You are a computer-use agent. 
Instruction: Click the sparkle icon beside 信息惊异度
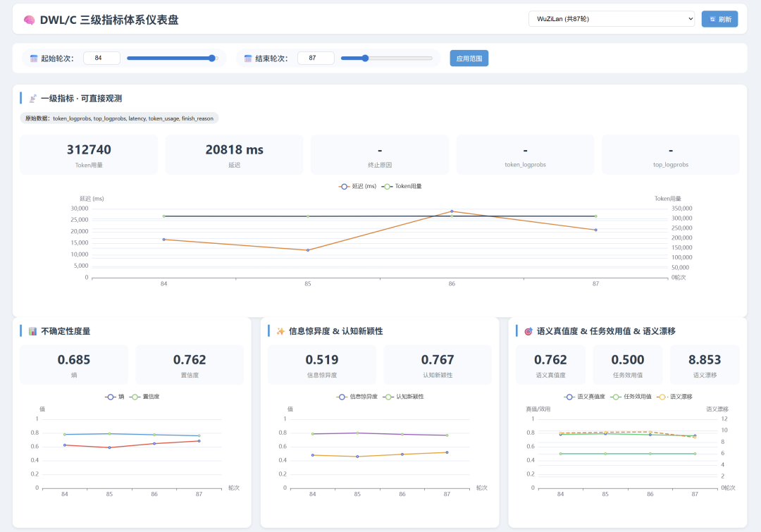pos(280,331)
